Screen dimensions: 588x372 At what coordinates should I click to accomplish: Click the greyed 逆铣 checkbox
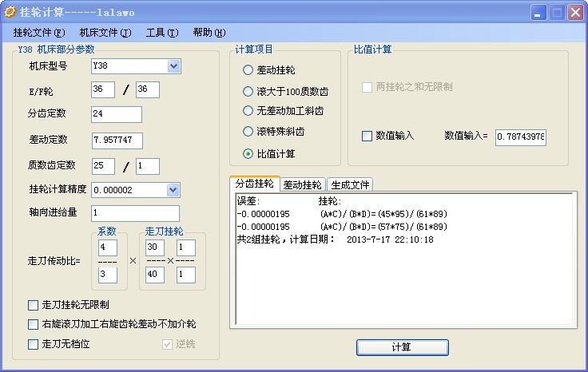(x=167, y=344)
